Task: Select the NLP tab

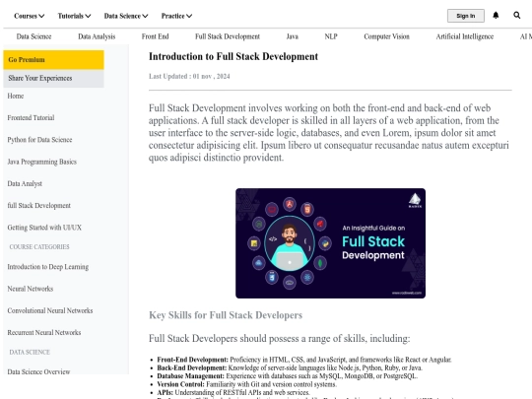Action: [x=331, y=36]
